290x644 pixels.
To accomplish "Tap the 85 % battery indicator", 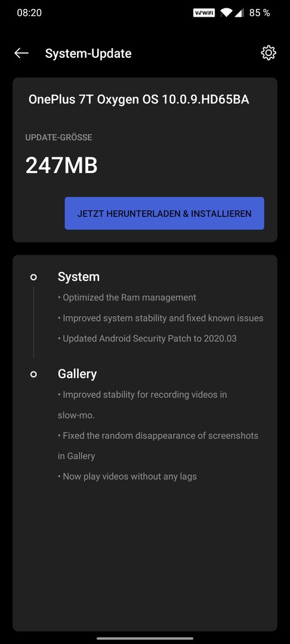I will coord(260,13).
